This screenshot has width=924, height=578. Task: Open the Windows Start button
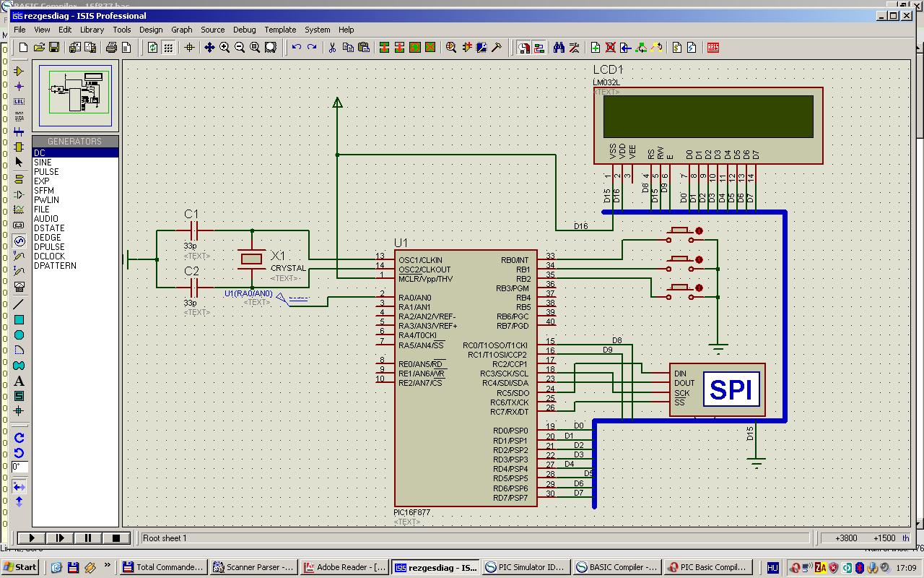20,567
